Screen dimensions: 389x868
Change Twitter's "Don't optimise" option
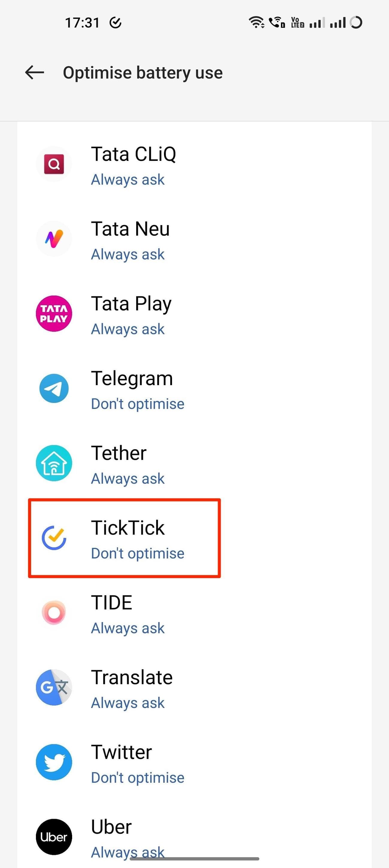coord(138,778)
